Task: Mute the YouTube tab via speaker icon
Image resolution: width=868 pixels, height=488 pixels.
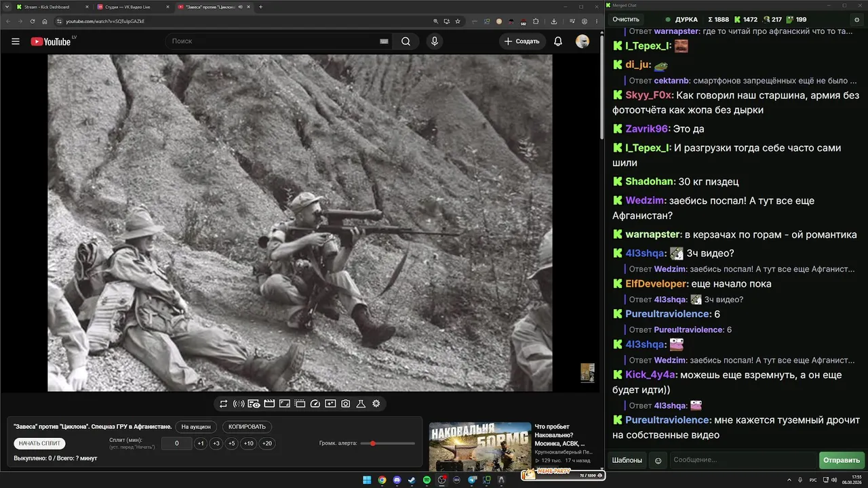Action: 240,7
